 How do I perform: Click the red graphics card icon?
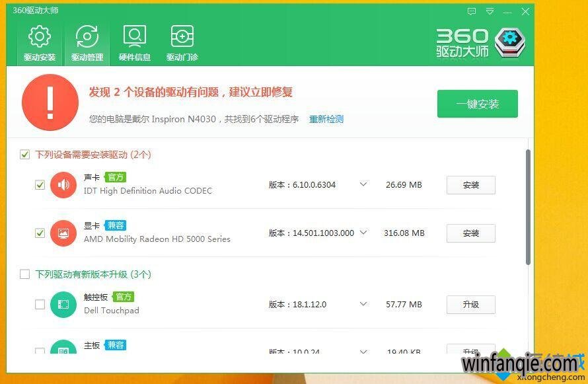63,233
